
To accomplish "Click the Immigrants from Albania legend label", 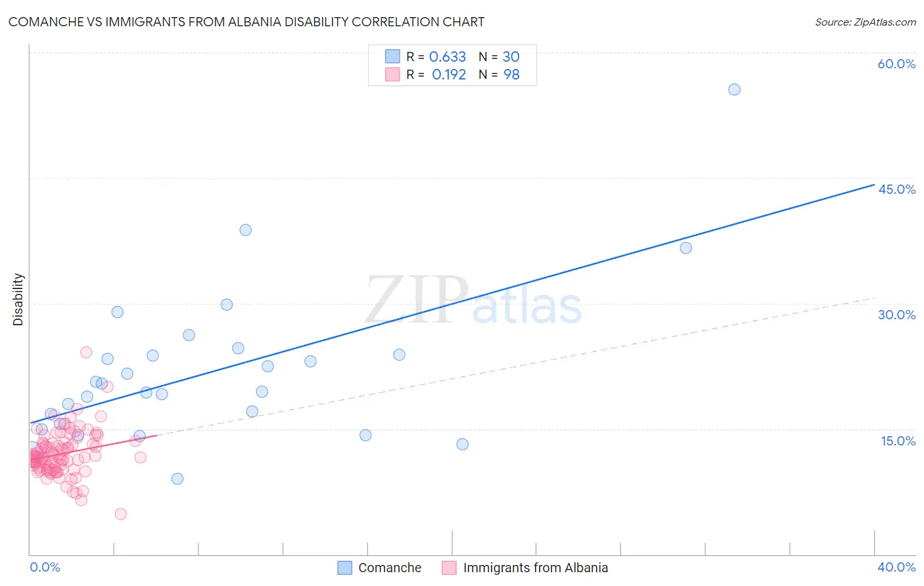I will (536, 568).
